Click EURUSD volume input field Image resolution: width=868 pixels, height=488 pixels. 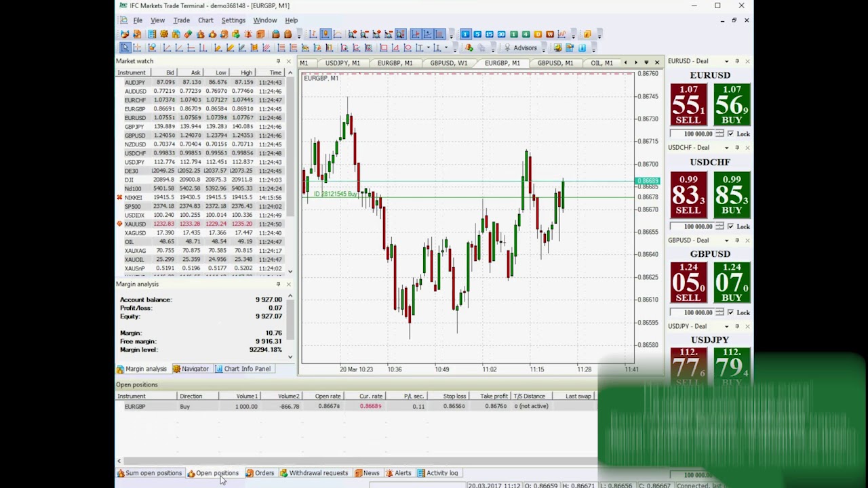(692, 134)
